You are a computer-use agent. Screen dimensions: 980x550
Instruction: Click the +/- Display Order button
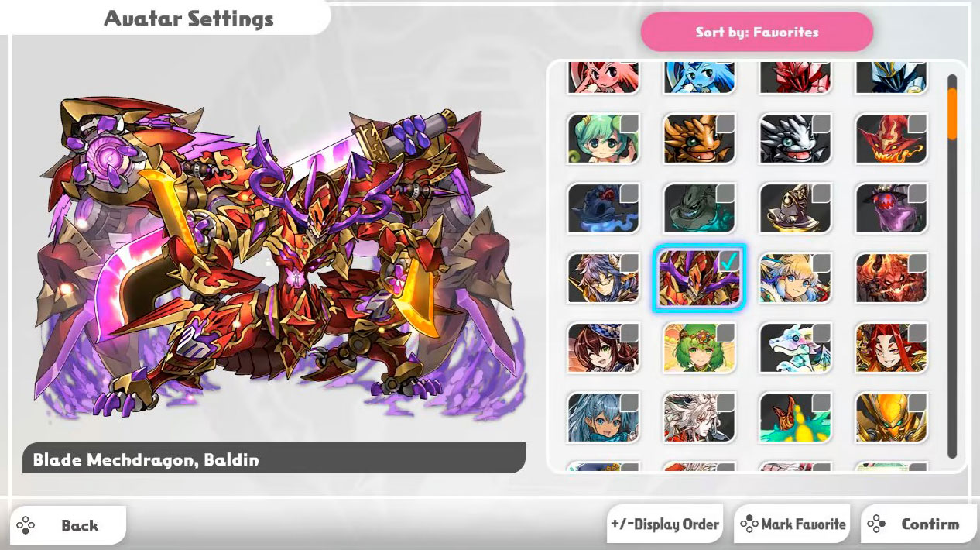coord(665,524)
